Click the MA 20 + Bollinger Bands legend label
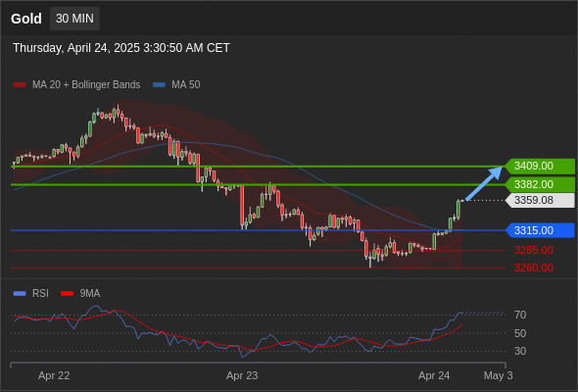Image resolution: width=578 pixels, height=392 pixels. pos(86,85)
